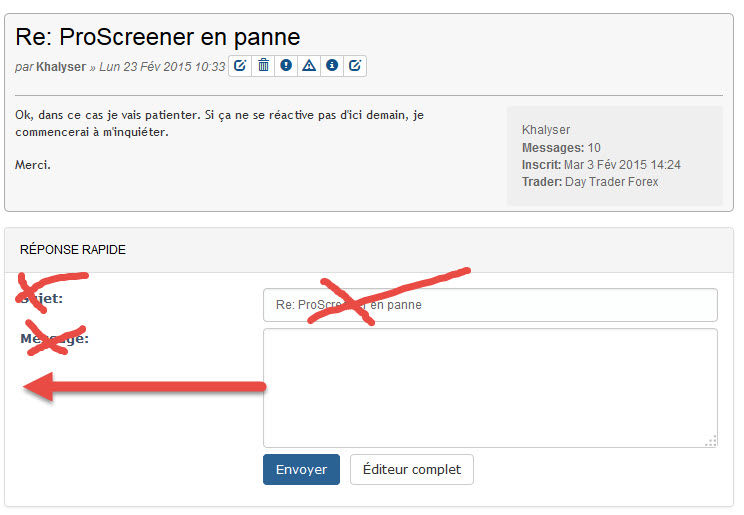Focus the subject field containing Re: ProScreener en panne
The width and height of the screenshot is (744, 515).
[x=490, y=305]
